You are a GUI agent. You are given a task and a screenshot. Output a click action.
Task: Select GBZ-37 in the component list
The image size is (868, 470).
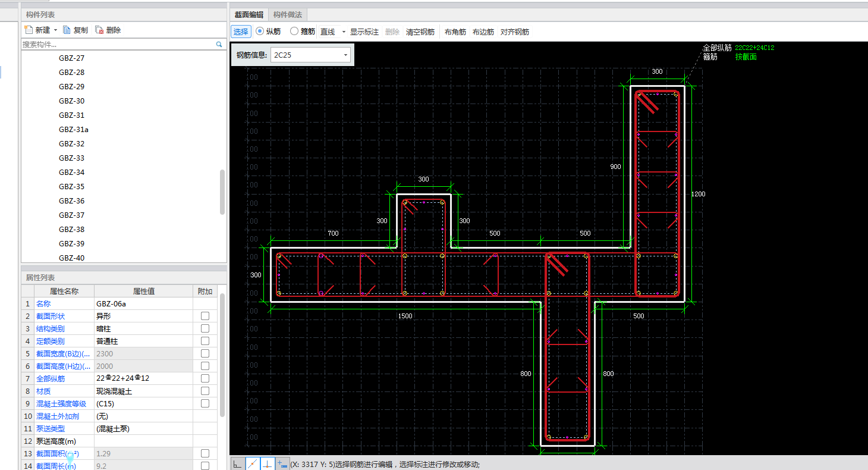click(x=72, y=215)
